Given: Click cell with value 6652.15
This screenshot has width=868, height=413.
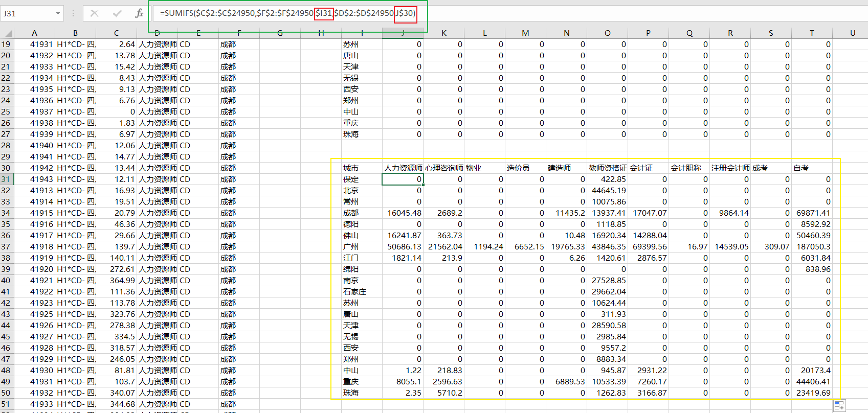Looking at the screenshot, I should point(526,247).
